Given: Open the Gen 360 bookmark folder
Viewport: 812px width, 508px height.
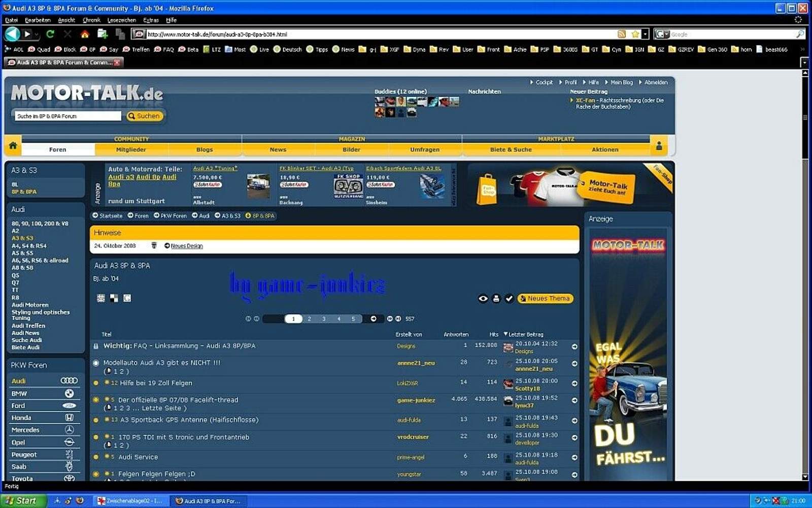Looking at the screenshot, I should point(713,49).
